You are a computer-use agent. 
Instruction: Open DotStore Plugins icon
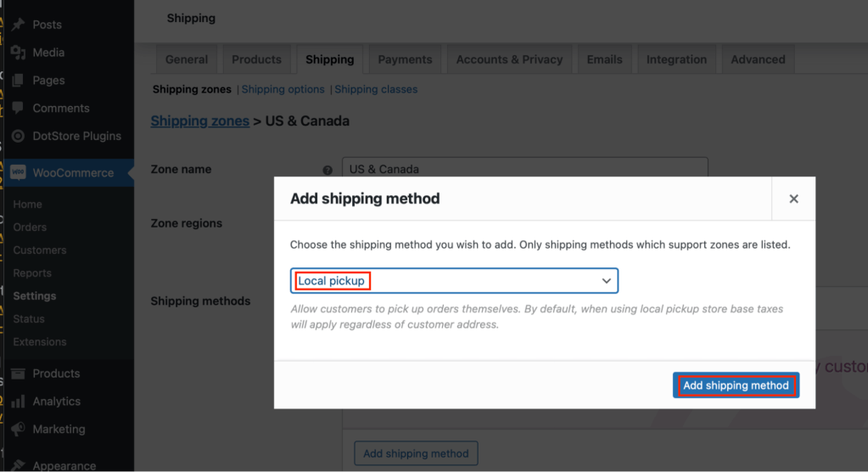click(x=19, y=136)
